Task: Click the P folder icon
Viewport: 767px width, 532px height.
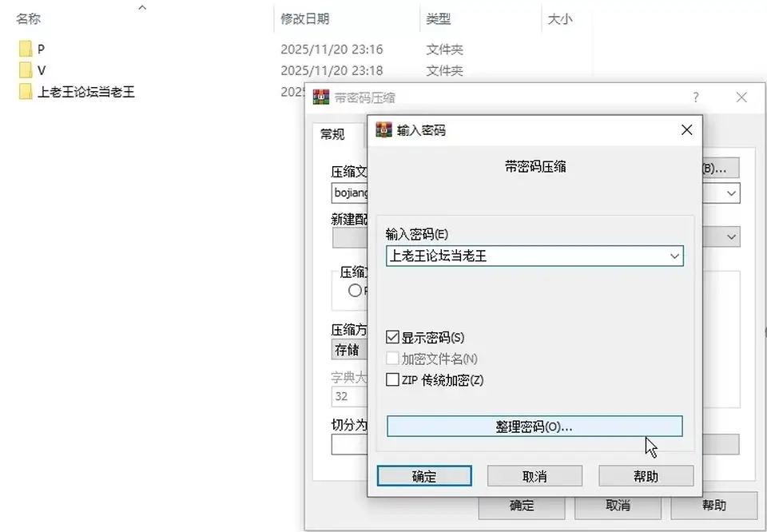Action: click(x=26, y=49)
